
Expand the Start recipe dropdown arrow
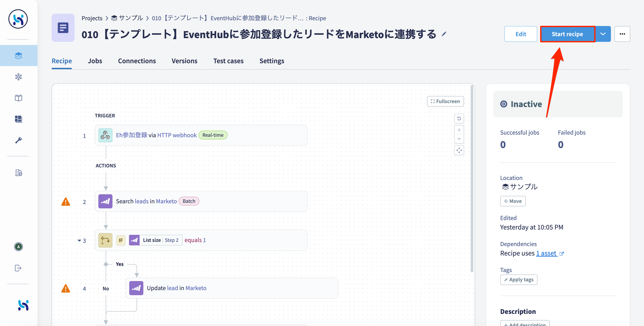pyautogui.click(x=603, y=34)
